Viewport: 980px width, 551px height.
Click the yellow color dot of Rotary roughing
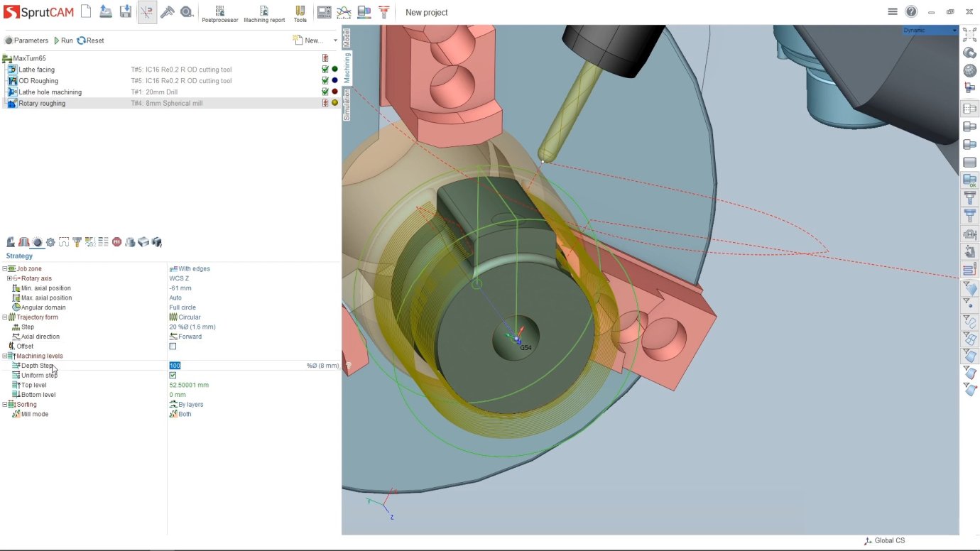point(334,103)
